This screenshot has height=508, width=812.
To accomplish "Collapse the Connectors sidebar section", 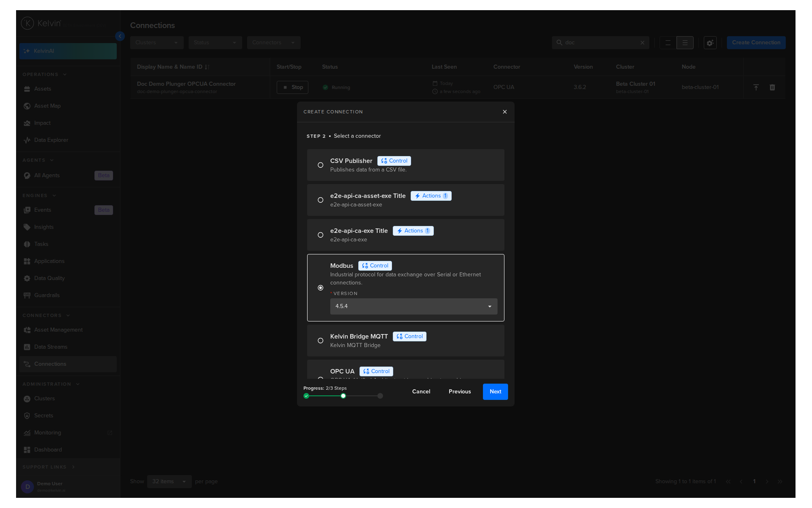I will tap(46, 315).
